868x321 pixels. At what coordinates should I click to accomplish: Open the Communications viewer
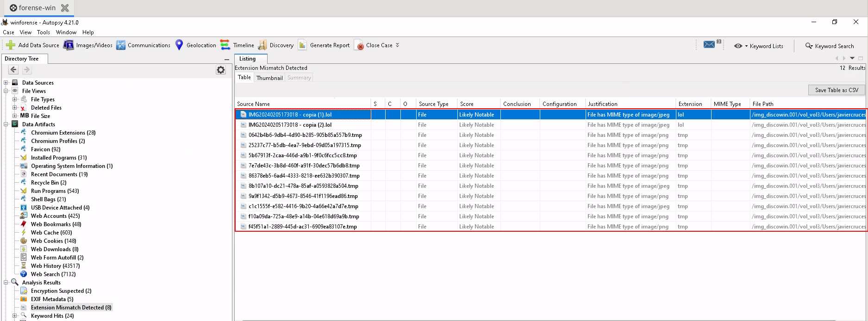coord(143,45)
